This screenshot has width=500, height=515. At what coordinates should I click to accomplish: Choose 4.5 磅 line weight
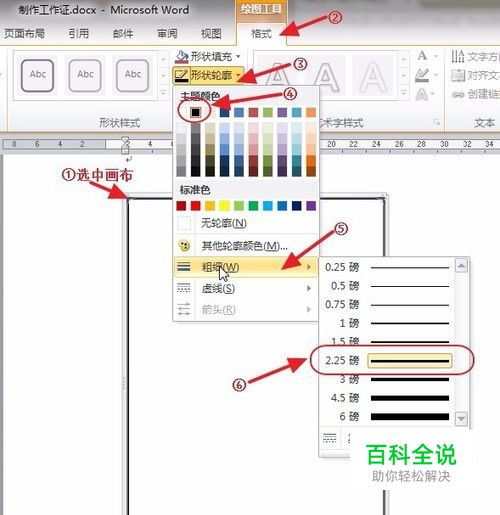click(x=387, y=398)
